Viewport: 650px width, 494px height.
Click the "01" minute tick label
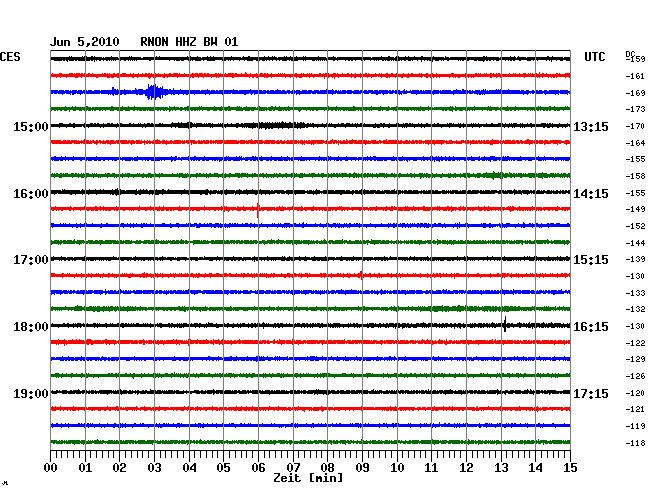click(85, 468)
